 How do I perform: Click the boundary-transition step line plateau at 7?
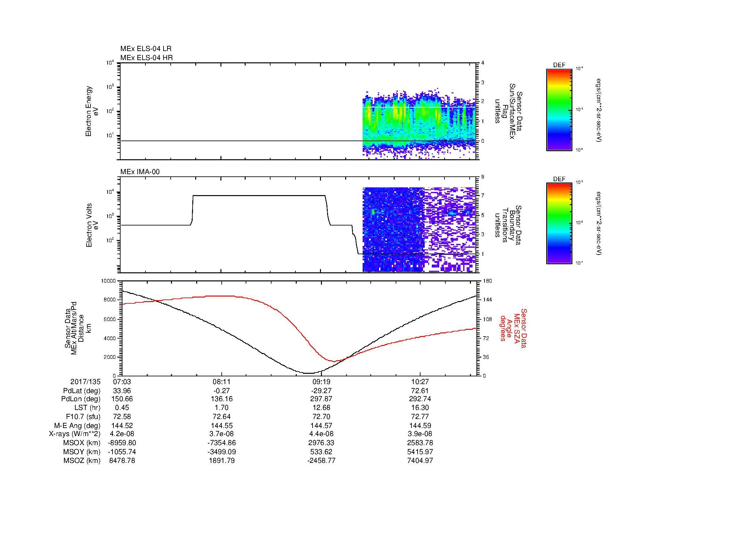[259, 196]
